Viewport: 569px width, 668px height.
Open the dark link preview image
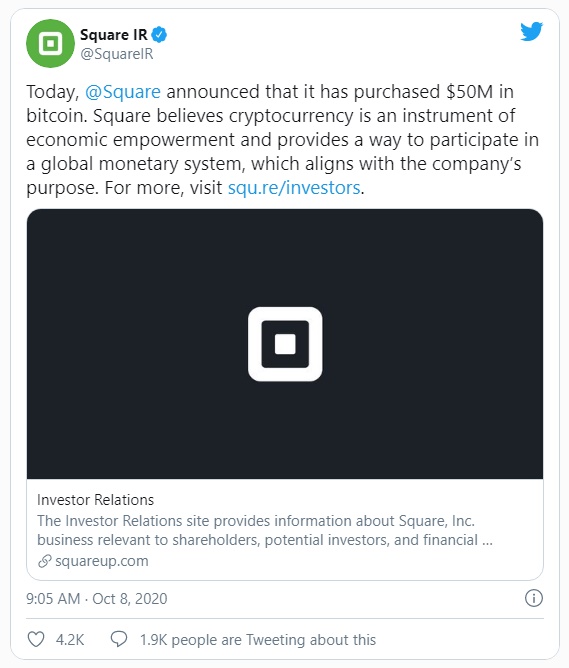click(285, 344)
